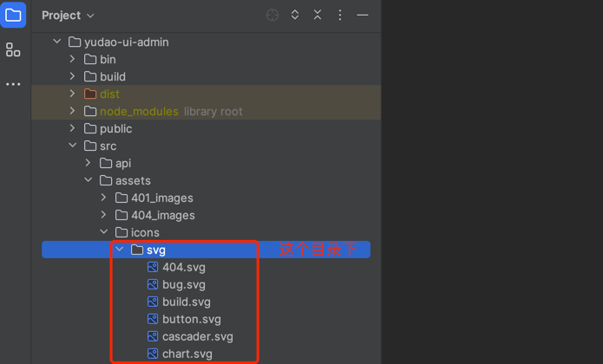Select the 404.svg file
The height and width of the screenshot is (364, 603).
point(183,267)
